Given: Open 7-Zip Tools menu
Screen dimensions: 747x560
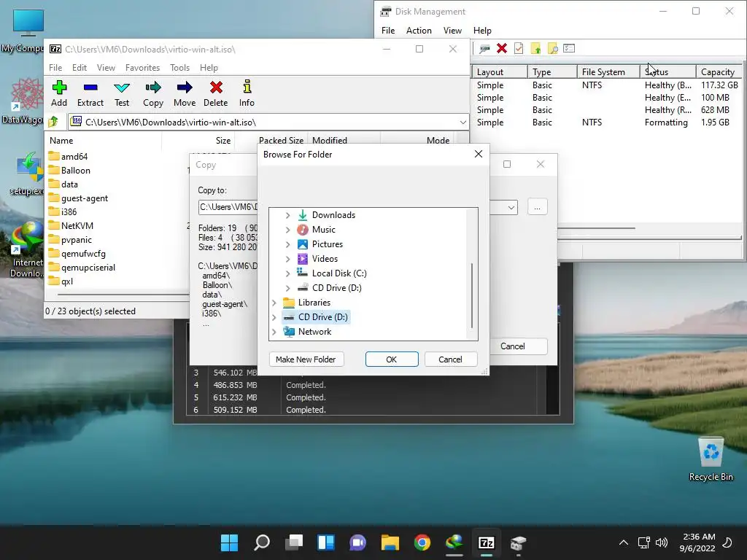Looking at the screenshot, I should [179, 68].
